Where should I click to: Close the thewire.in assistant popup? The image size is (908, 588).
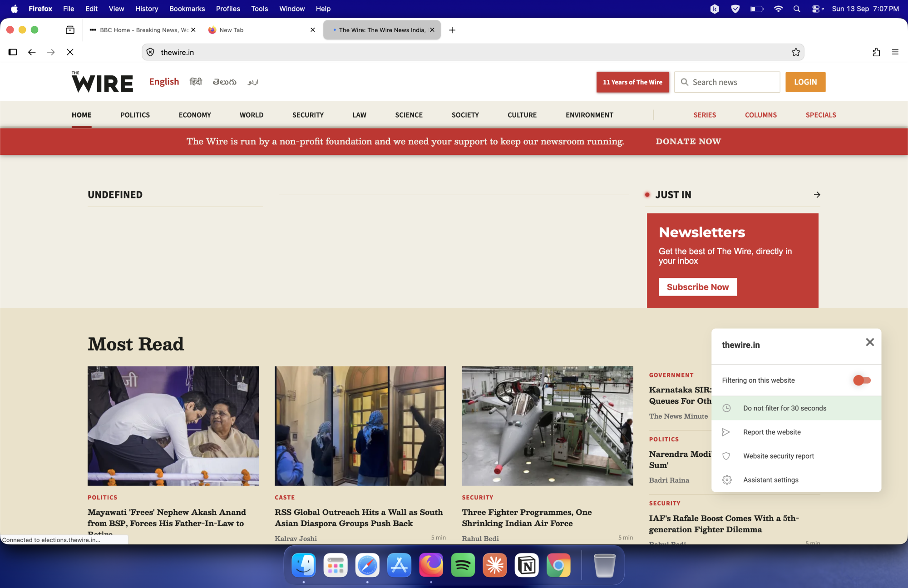click(870, 342)
